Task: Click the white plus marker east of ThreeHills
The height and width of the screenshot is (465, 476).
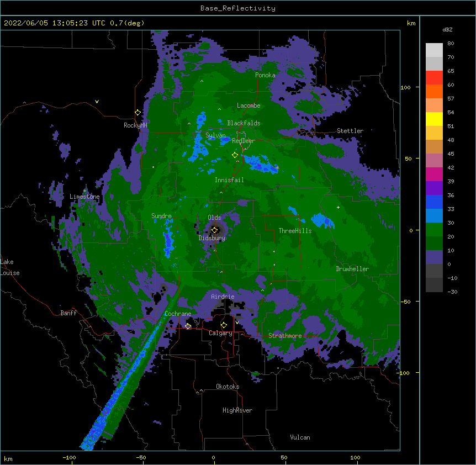Action: click(x=338, y=207)
